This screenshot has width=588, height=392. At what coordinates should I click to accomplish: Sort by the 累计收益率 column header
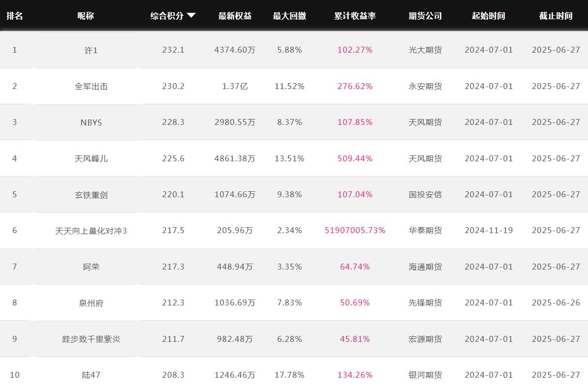(355, 16)
